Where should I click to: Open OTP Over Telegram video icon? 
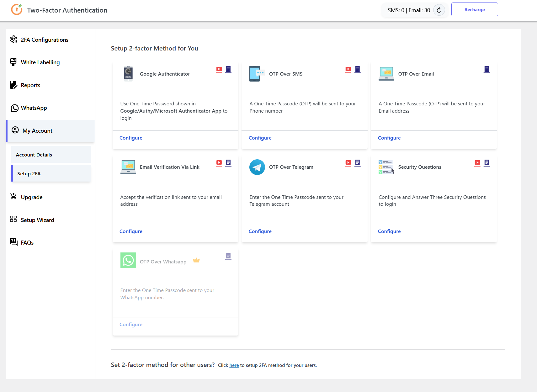pyautogui.click(x=348, y=163)
